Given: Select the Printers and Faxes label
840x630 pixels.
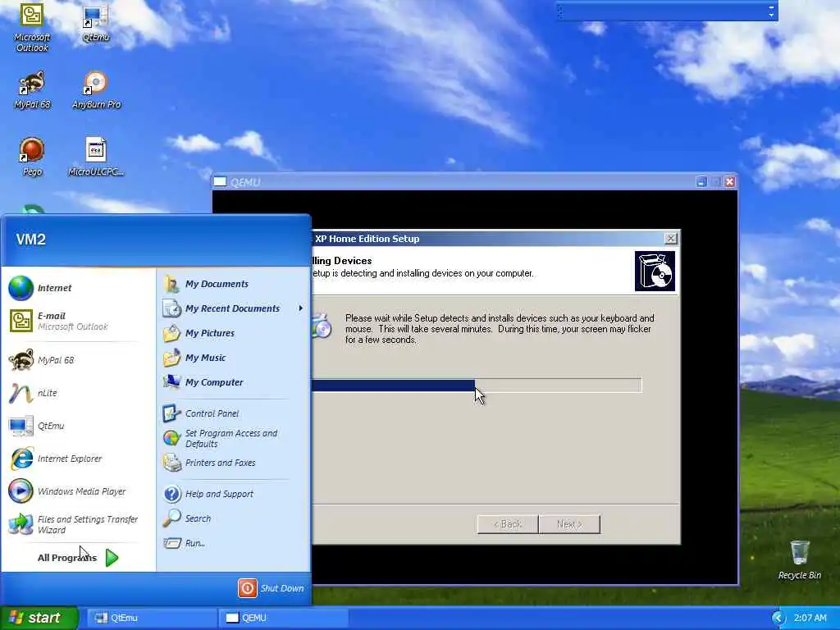Looking at the screenshot, I should coord(220,463).
